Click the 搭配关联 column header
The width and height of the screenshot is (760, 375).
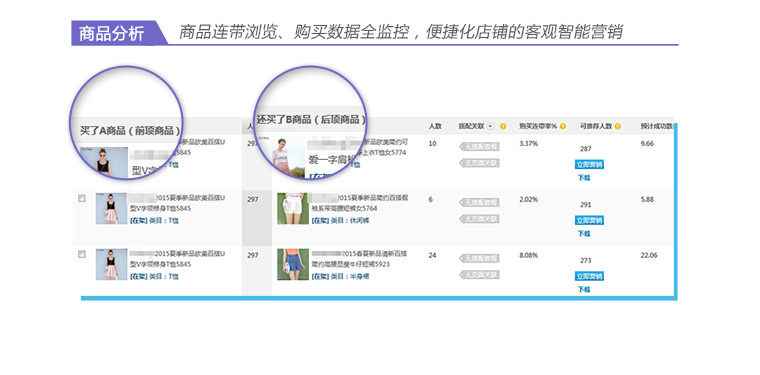(x=472, y=126)
